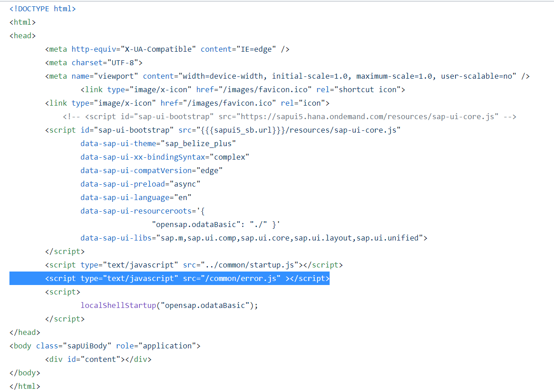This screenshot has width=554, height=392.
Task: Click the closing </html> tag
Action: click(25, 386)
